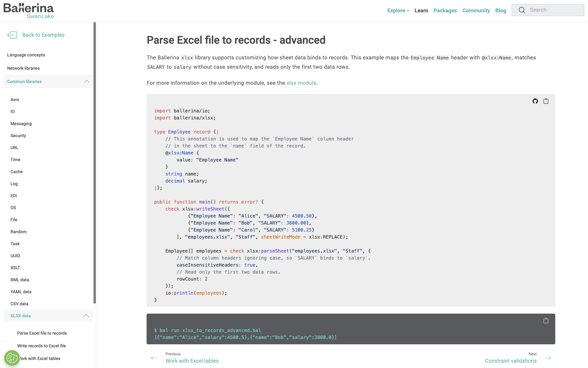The width and height of the screenshot is (588, 368).
Task: Go to Constraint validations next page
Action: click(511, 361)
